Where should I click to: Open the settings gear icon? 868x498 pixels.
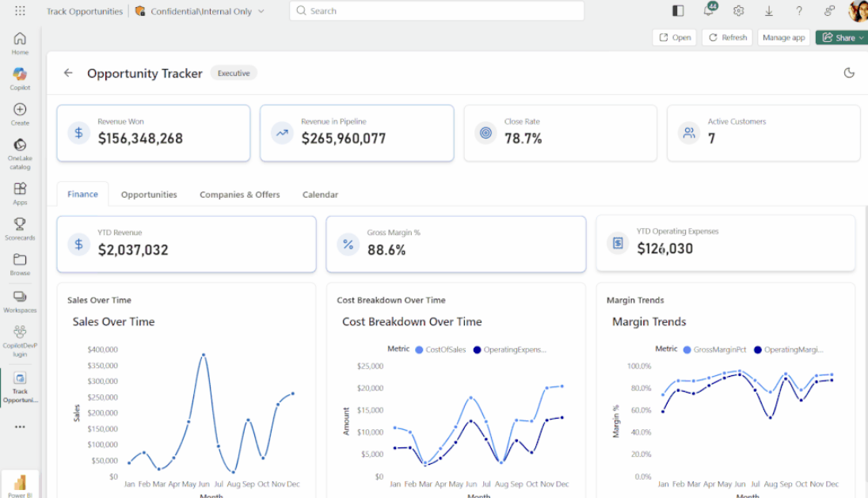(x=738, y=11)
